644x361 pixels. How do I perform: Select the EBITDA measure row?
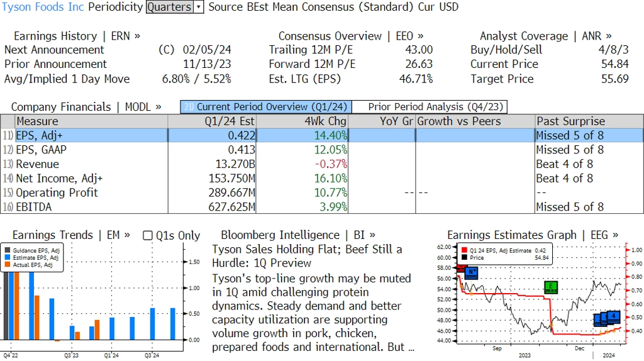pos(34,207)
